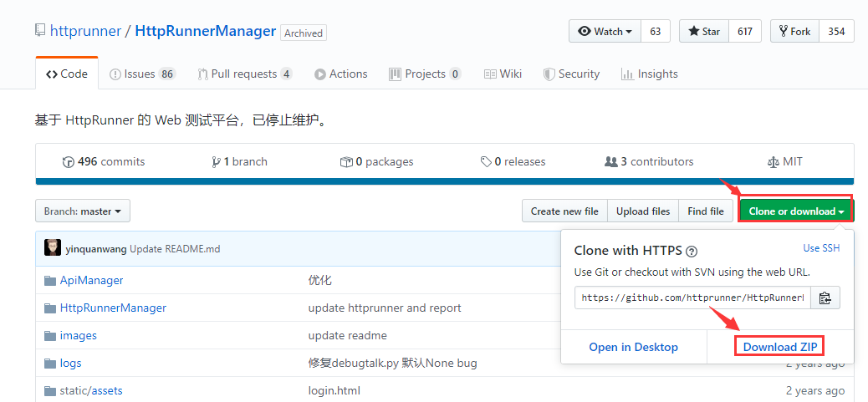The height and width of the screenshot is (402, 868).
Task: Star the repository
Action: (704, 32)
